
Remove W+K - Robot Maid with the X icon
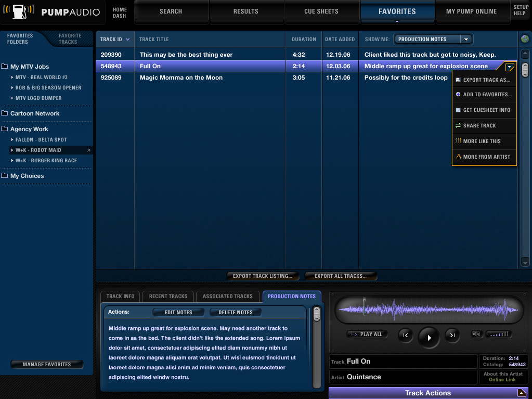88,150
